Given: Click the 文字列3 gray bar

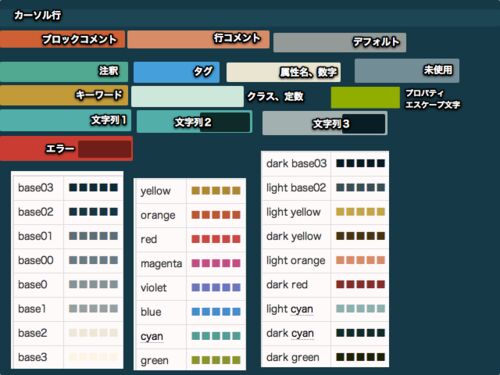Looking at the screenshot, I should coord(325,123).
